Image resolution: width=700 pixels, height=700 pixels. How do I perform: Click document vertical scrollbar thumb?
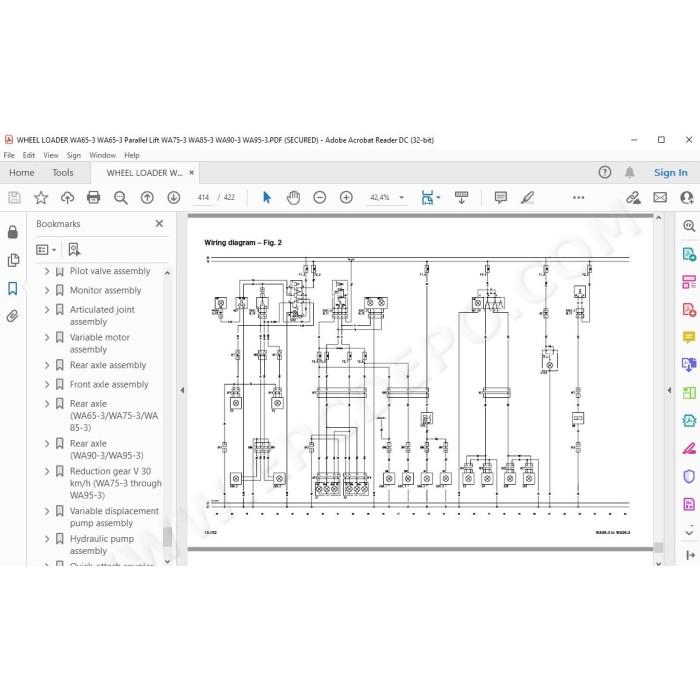coord(658,547)
